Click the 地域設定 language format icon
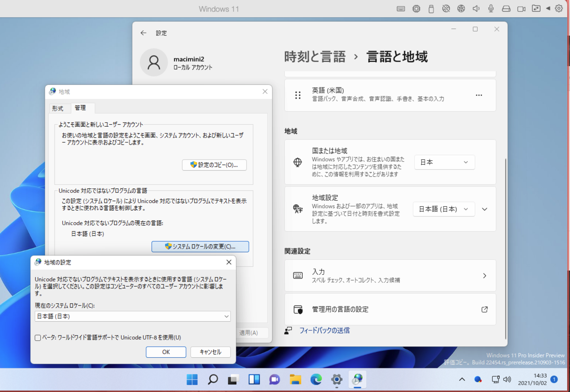 coord(298,209)
